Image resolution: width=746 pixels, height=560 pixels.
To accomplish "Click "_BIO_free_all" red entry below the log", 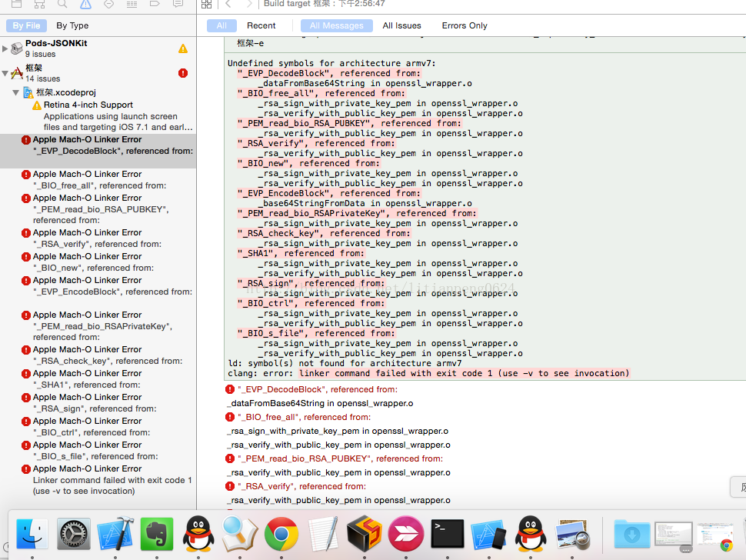I will click(x=304, y=417).
